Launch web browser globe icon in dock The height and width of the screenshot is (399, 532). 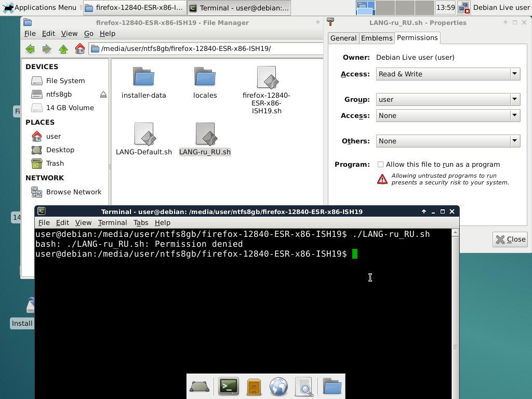point(278,387)
